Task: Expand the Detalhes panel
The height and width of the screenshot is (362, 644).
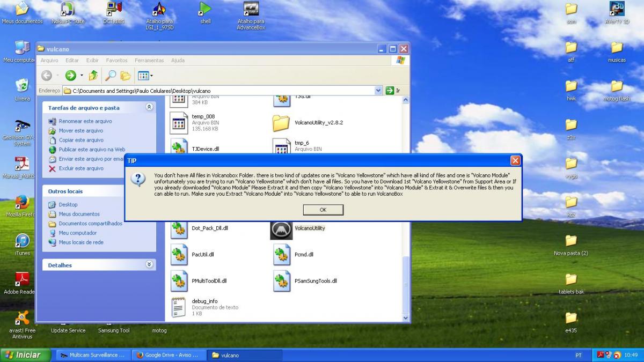Action: pos(149,265)
